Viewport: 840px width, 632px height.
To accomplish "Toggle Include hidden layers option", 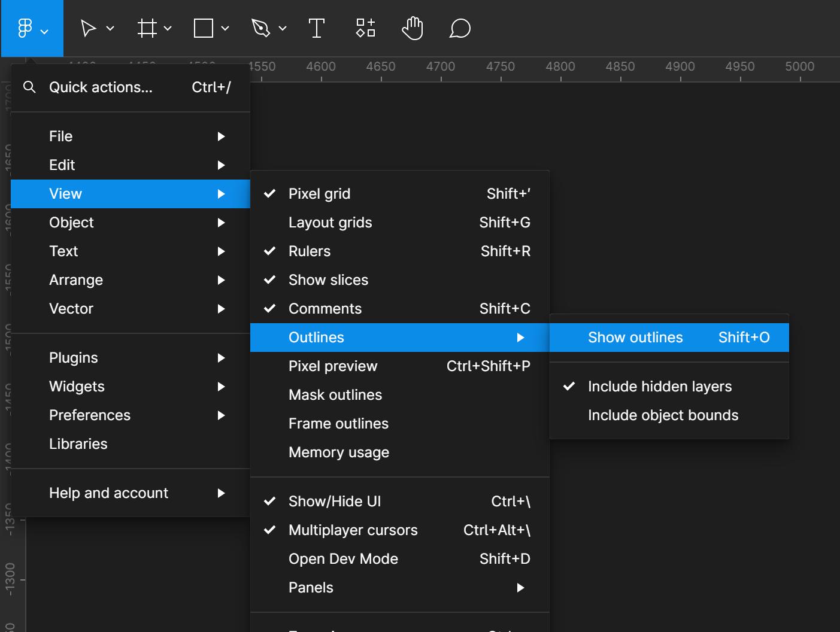I will click(669, 387).
